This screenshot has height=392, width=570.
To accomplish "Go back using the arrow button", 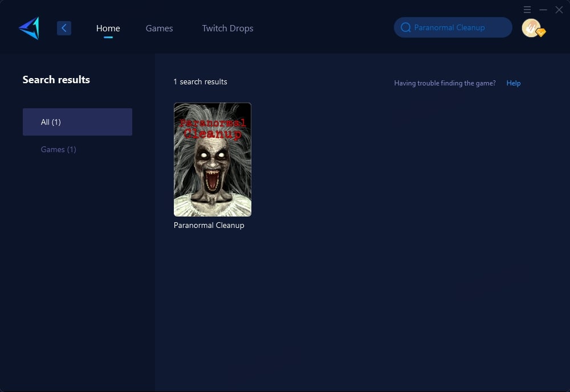I will click(x=64, y=28).
